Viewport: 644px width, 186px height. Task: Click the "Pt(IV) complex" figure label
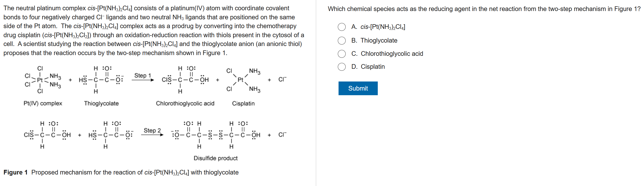tap(43, 103)
